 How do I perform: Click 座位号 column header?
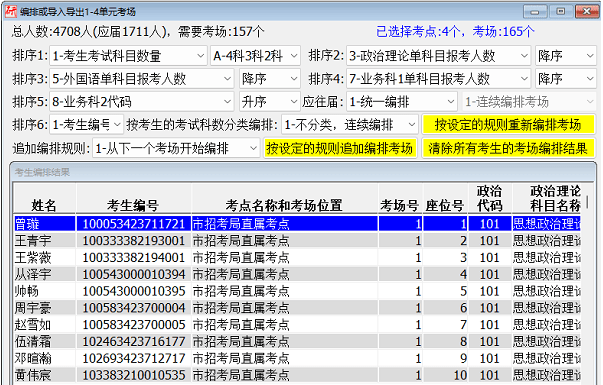click(445, 198)
